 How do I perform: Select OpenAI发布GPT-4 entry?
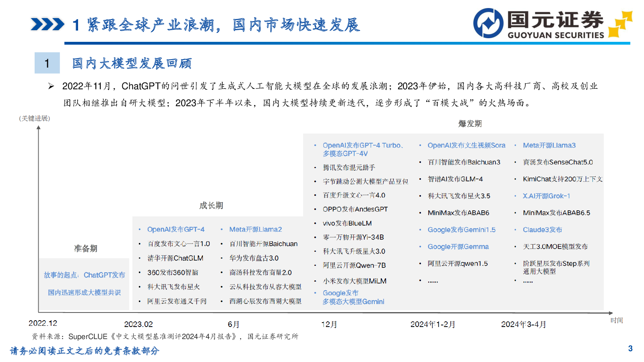point(176,229)
